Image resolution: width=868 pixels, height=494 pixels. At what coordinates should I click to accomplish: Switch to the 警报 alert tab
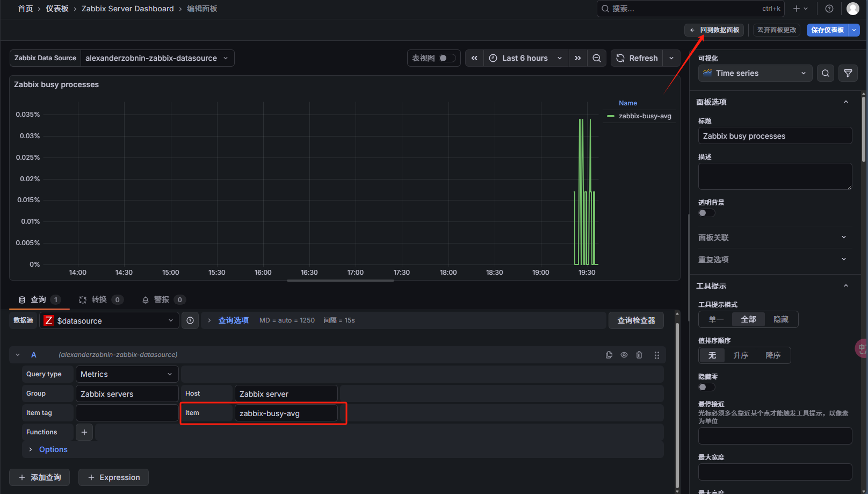pyautogui.click(x=163, y=299)
